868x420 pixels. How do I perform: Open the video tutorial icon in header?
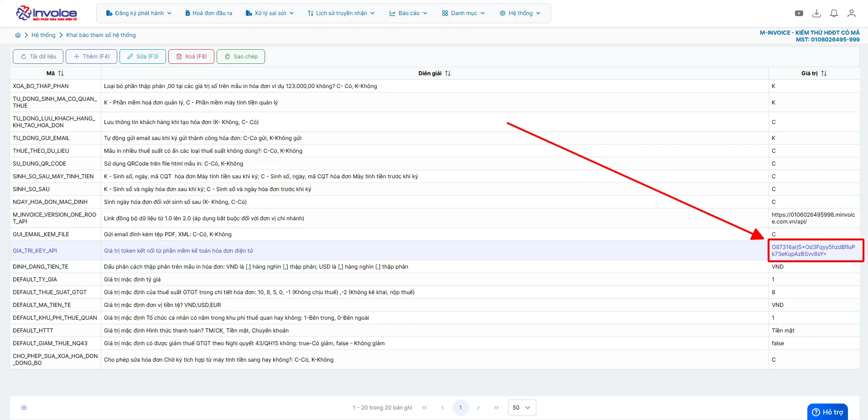pos(799,13)
